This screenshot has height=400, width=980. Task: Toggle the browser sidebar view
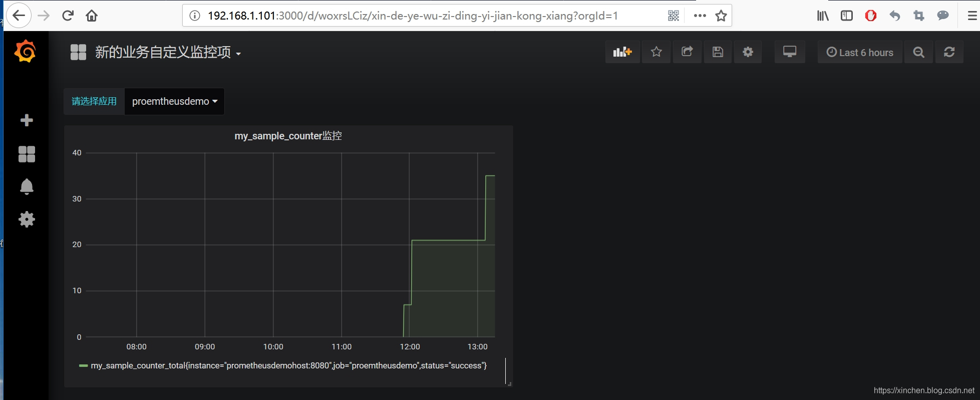(847, 16)
